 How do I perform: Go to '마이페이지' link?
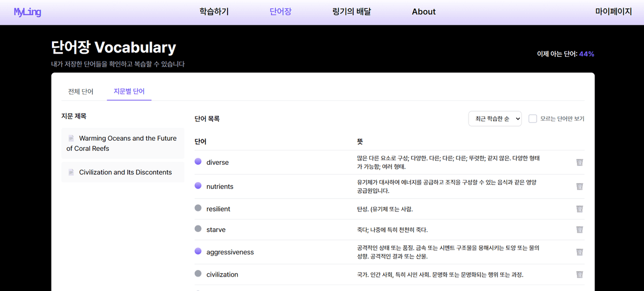pos(613,12)
